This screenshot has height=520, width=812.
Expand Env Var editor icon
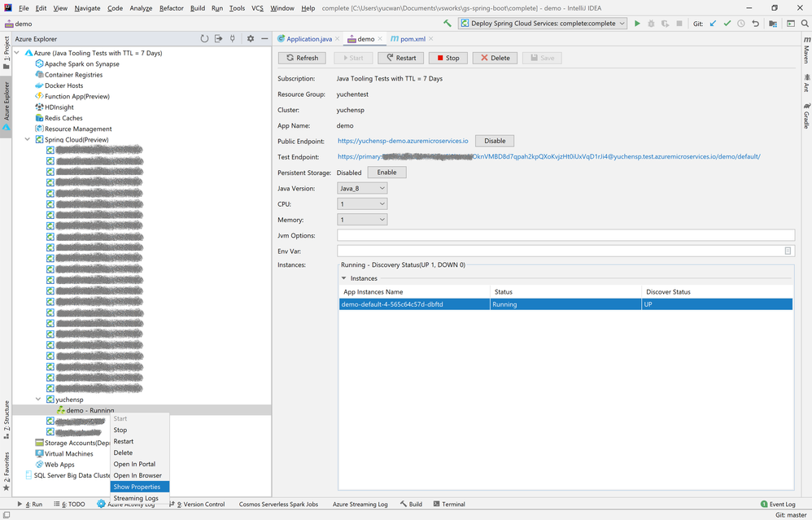click(788, 251)
